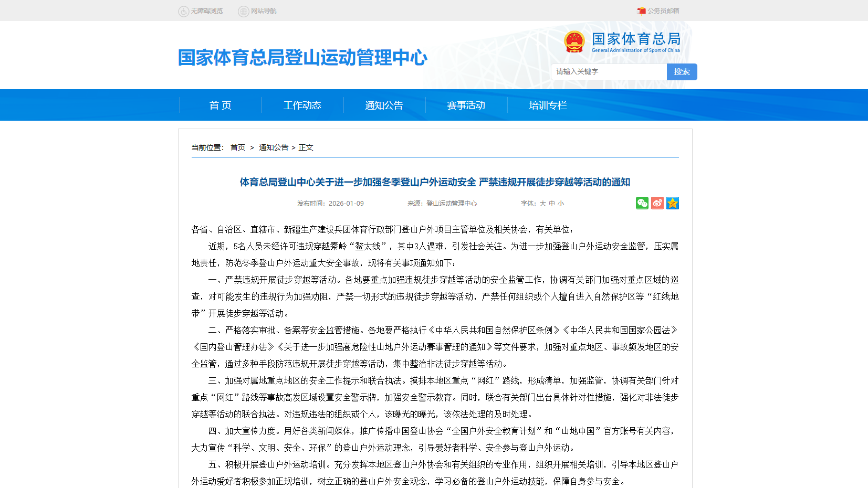
Task: Open the 通知公告 navigation tab
Action: (x=384, y=105)
